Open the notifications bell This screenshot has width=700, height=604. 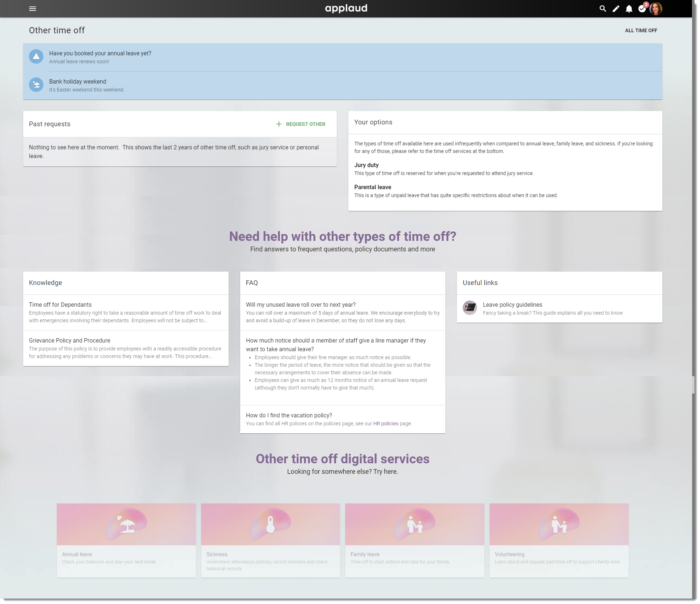point(629,9)
